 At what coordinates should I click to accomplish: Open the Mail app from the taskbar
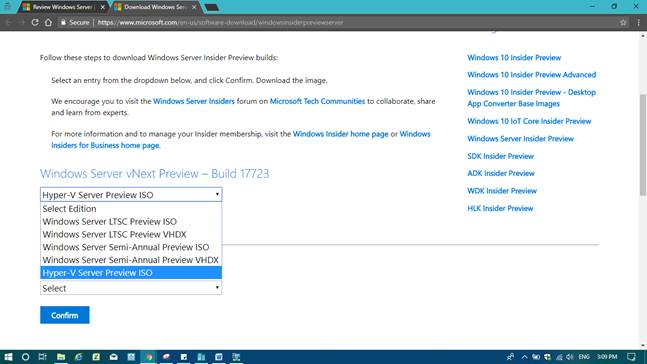pyautogui.click(x=113, y=357)
